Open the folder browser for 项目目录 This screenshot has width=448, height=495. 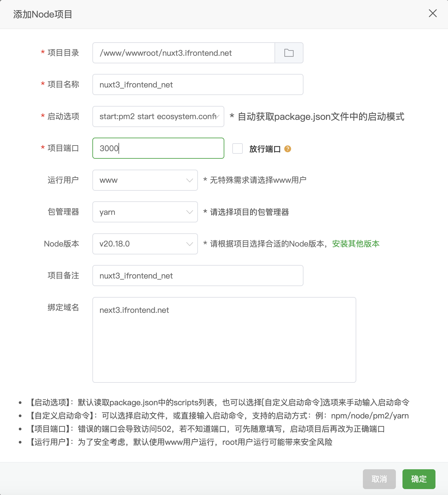pyautogui.click(x=289, y=53)
